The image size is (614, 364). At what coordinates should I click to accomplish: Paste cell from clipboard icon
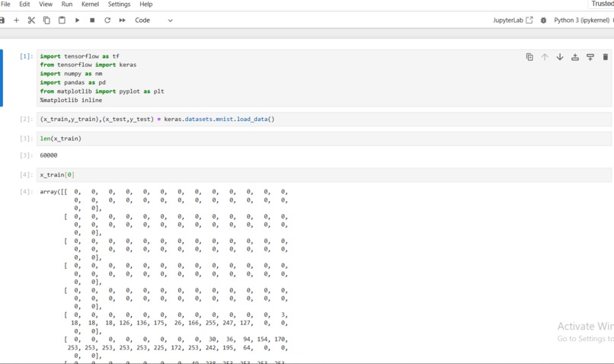point(62,21)
